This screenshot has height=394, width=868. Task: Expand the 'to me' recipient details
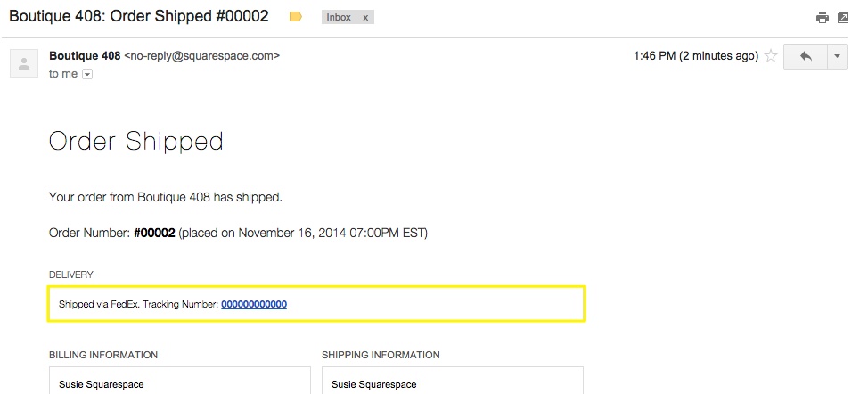click(x=87, y=74)
